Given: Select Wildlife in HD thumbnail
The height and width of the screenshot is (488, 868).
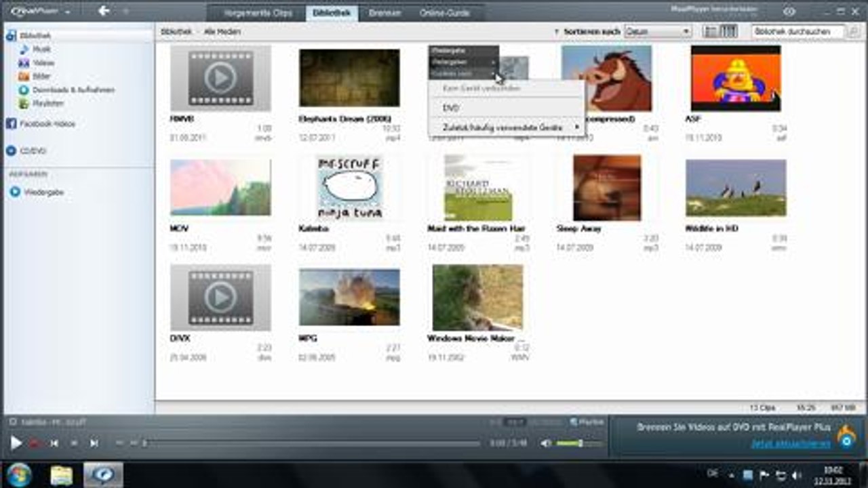Looking at the screenshot, I should pyautogui.click(x=736, y=188).
